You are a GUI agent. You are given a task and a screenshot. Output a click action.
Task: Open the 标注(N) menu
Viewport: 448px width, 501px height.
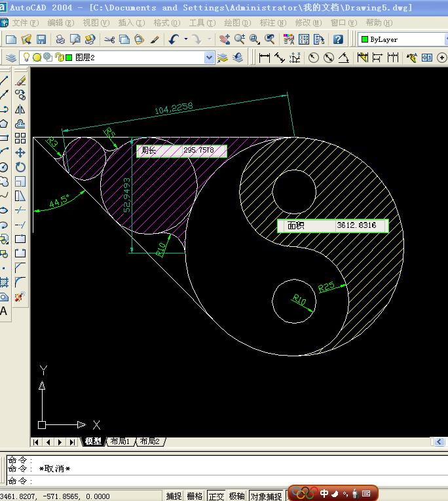pos(273,23)
